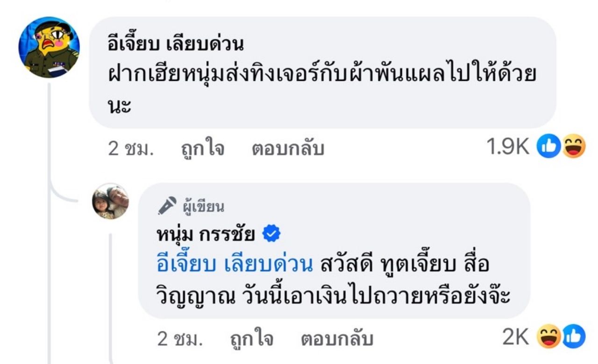Click the yellow cartoon avatar of the top commenter

49,47
